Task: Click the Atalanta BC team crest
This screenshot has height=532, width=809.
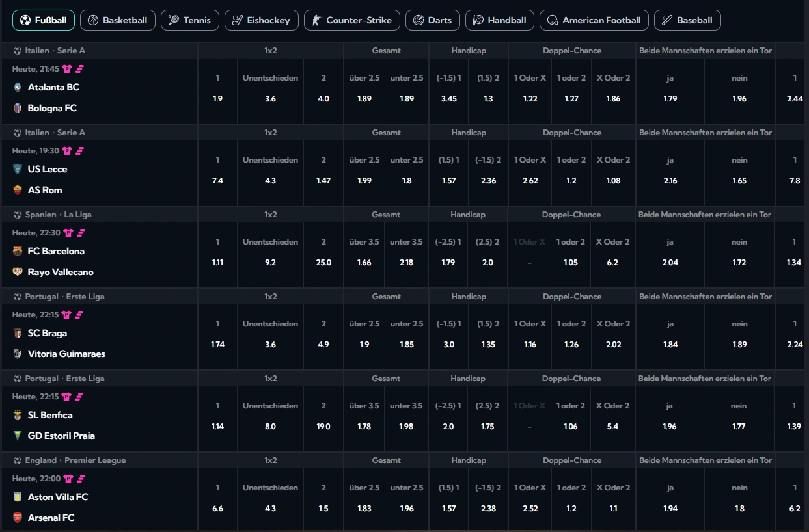Action: click(x=18, y=87)
